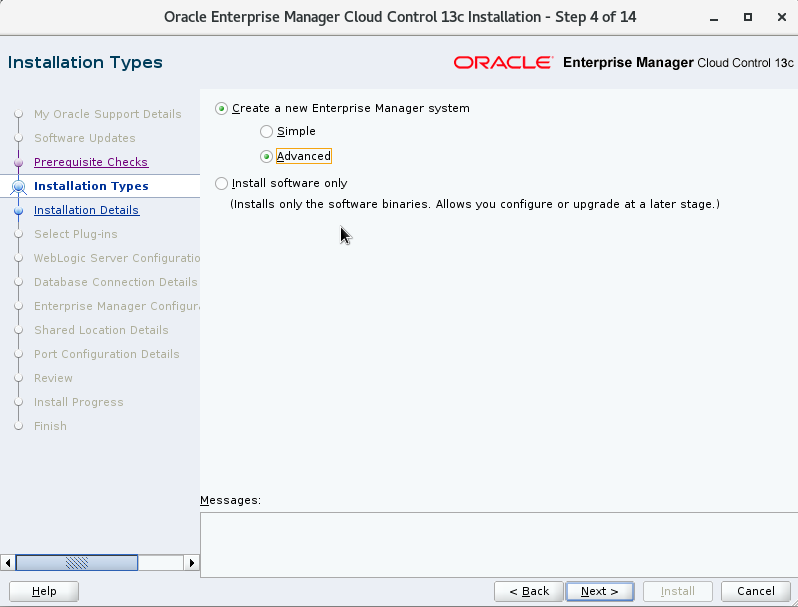This screenshot has width=798, height=607.
Task: Click the Installation Details step bullet
Action: coord(18,210)
